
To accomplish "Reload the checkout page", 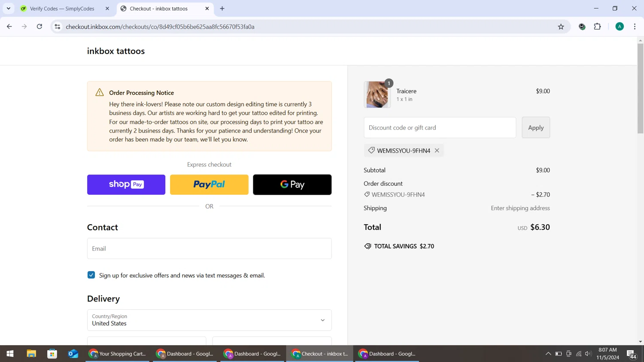I will 39,27.
